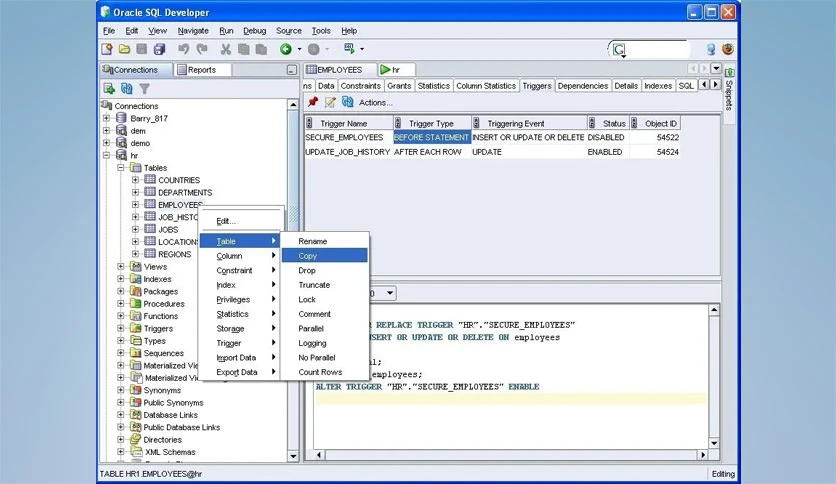Click the Firefox icon at top right
836x484 pixels.
point(728,49)
